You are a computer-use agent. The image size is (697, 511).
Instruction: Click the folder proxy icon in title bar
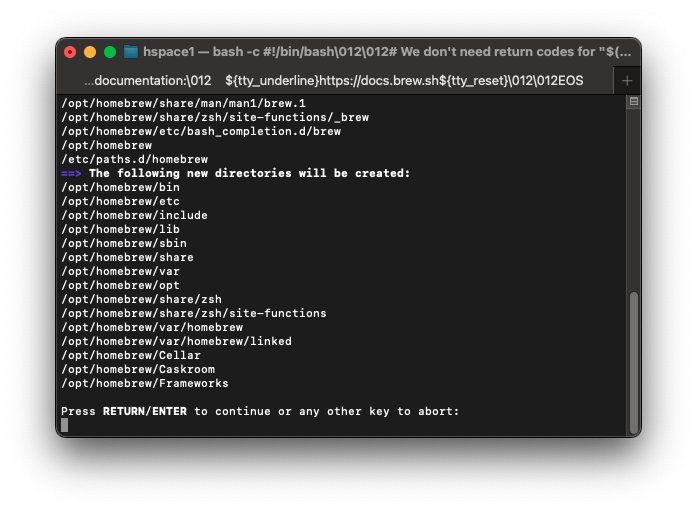click(131, 52)
